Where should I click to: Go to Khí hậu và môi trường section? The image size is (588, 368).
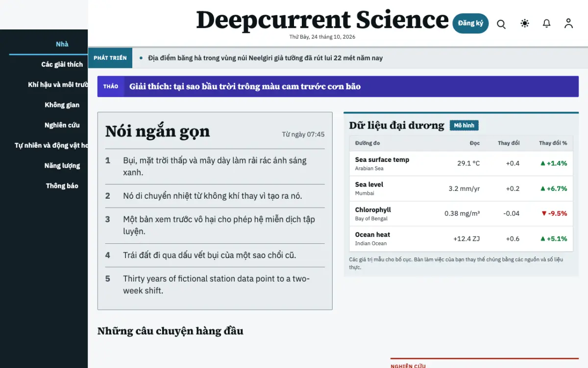[x=58, y=84]
